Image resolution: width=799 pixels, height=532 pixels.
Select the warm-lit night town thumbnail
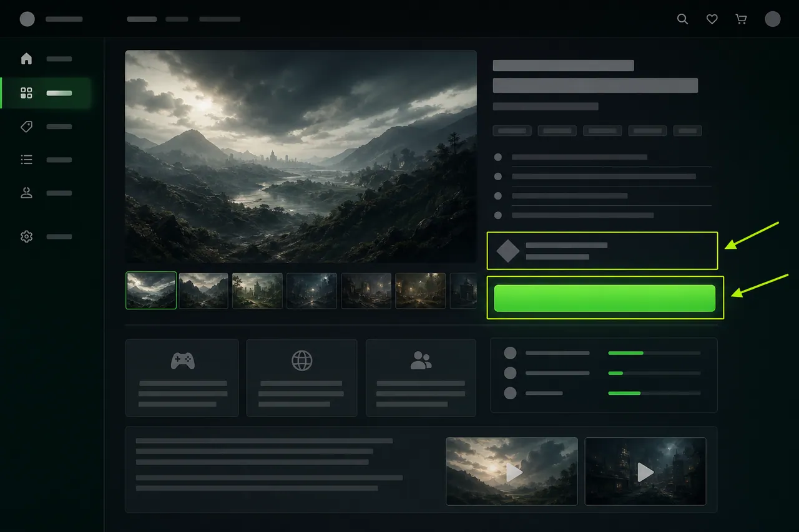(421, 291)
